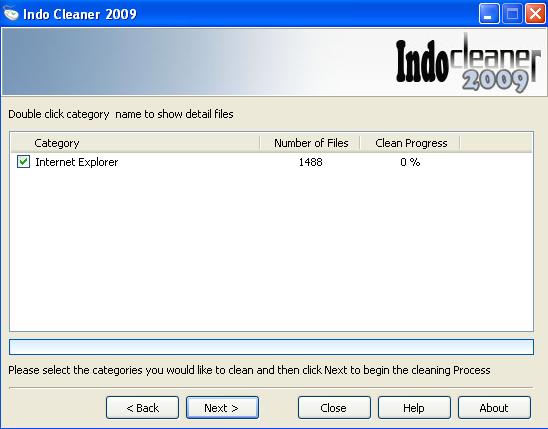
Task: Open the About dialog
Action: (494, 407)
